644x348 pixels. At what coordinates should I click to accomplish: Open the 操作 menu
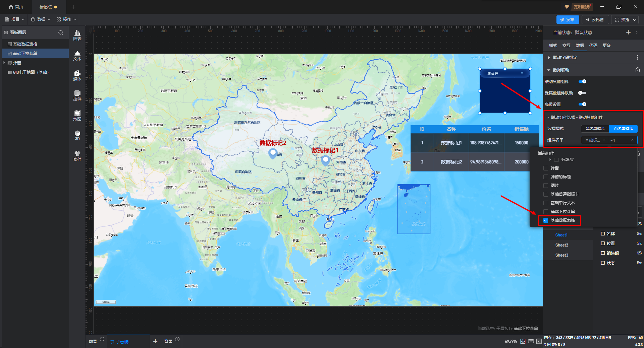(66, 19)
